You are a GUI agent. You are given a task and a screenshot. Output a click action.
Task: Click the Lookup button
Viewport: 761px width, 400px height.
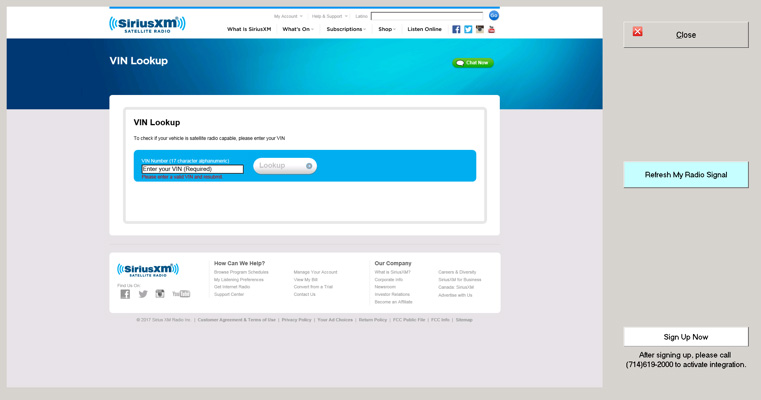point(285,166)
